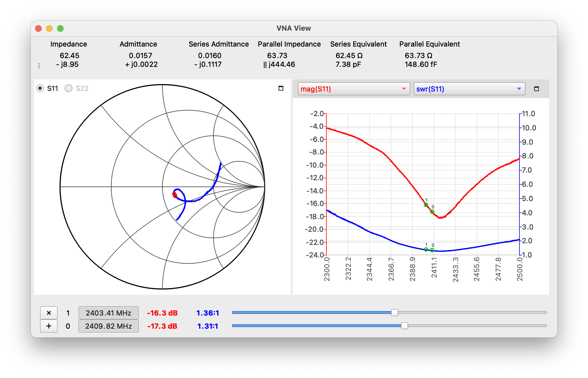Click the - j0.1117 series admittance value
Viewport: 588px width, 378px height.
coord(208,64)
